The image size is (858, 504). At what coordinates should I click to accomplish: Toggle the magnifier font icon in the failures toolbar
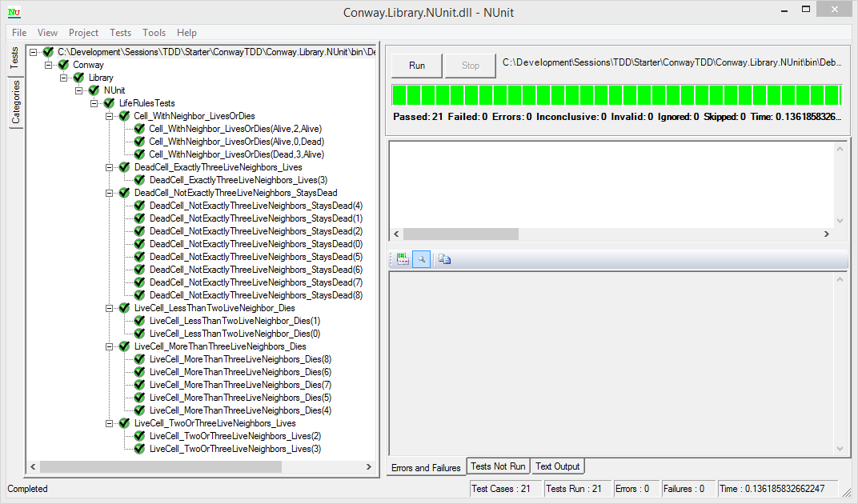tap(422, 258)
